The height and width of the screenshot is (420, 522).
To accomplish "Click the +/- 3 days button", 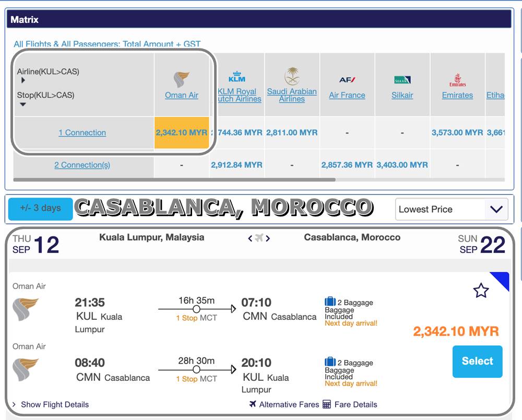I will (40, 209).
